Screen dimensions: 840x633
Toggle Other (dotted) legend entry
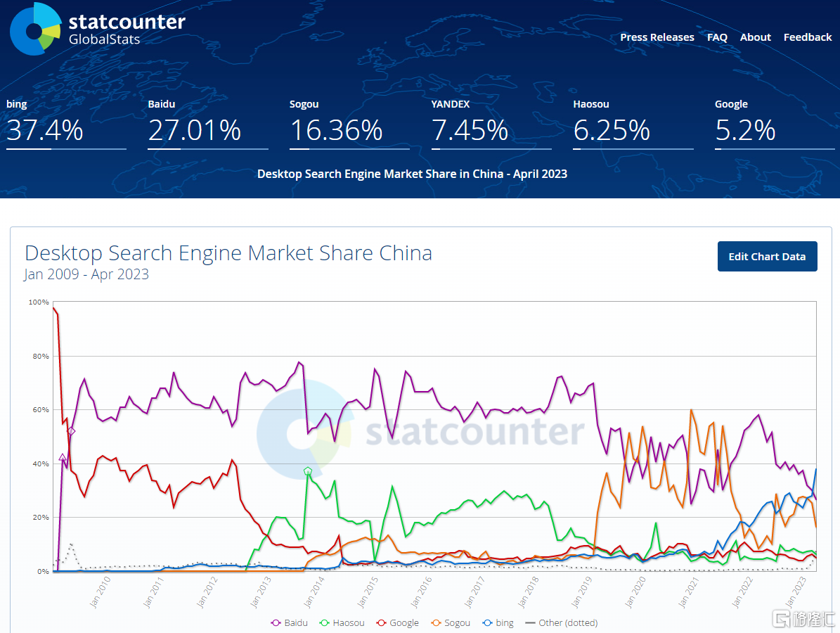click(561, 623)
